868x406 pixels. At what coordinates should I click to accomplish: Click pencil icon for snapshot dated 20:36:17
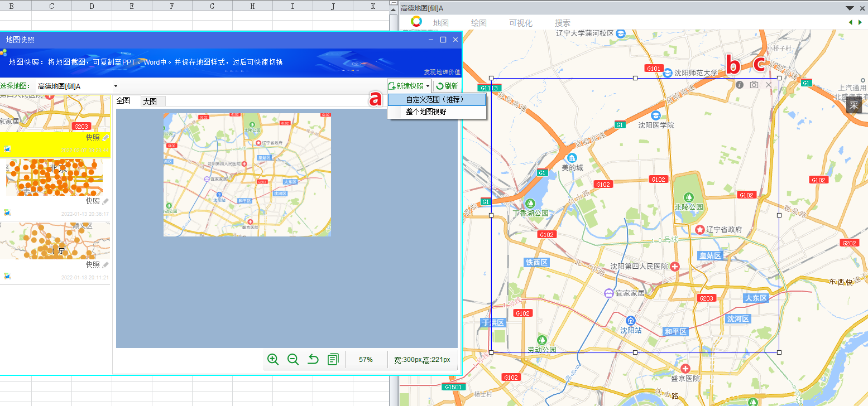click(106, 201)
